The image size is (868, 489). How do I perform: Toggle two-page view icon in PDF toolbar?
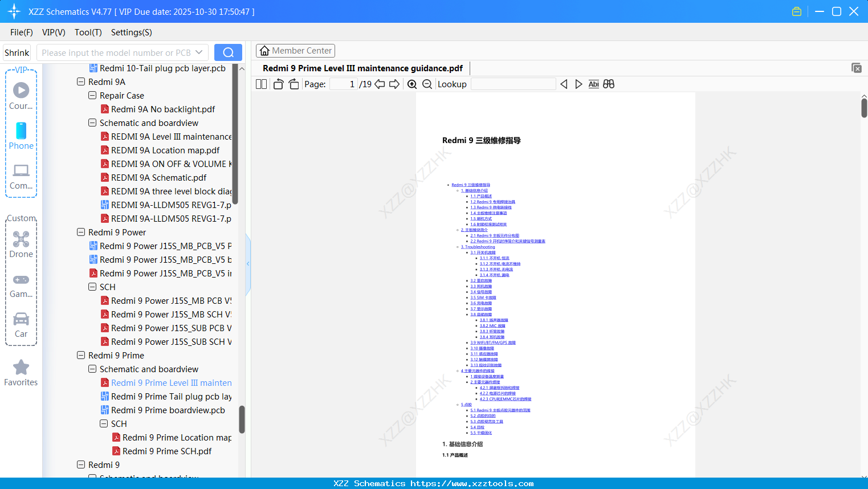262,84
